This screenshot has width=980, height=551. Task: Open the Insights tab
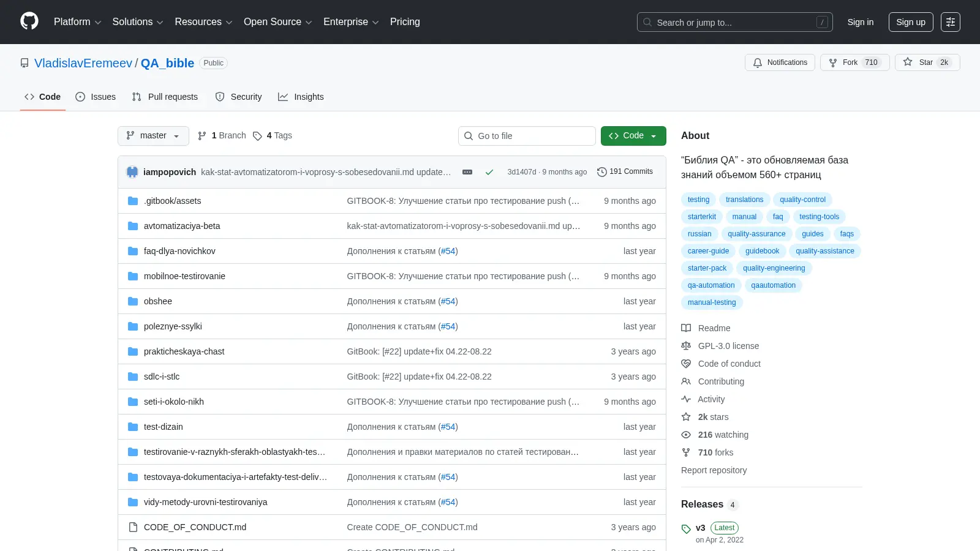tap(301, 97)
